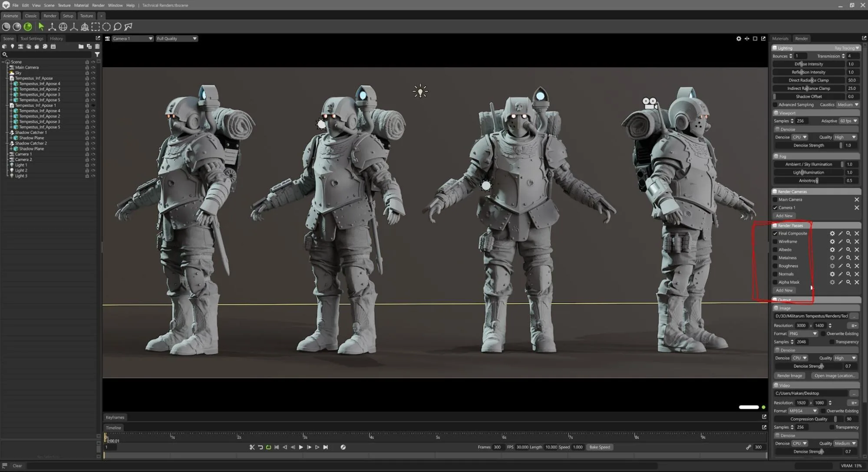
Task: Open Wireframe pass settings gear
Action: click(x=832, y=242)
